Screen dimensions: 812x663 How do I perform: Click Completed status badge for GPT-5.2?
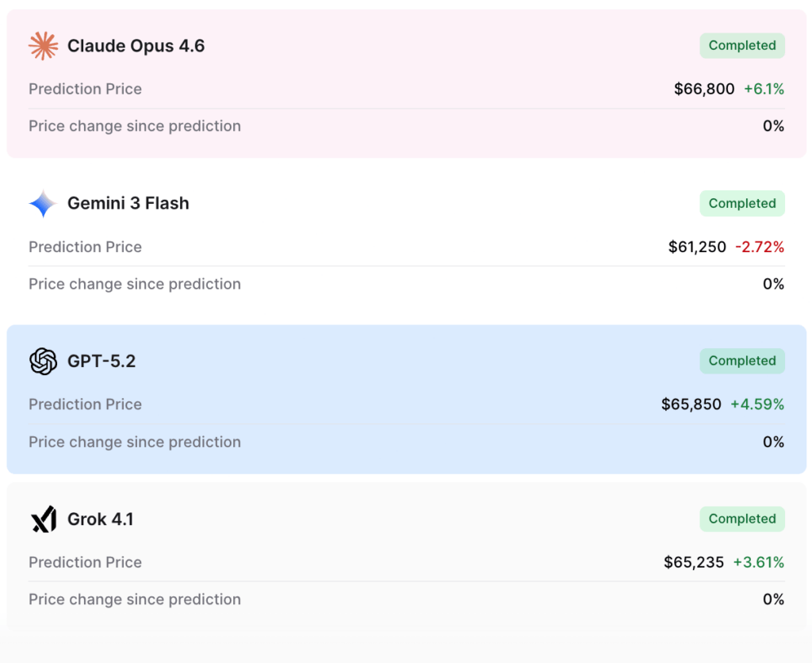742,361
